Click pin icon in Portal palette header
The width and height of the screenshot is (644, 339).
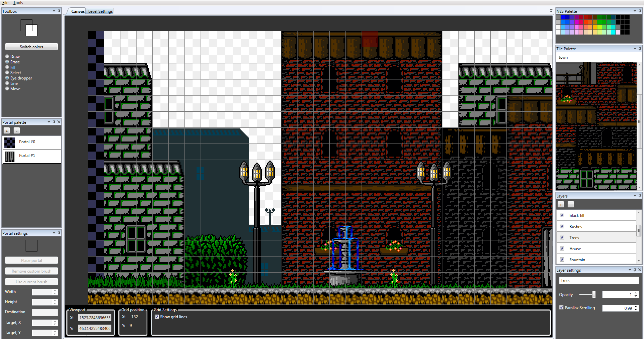54,122
